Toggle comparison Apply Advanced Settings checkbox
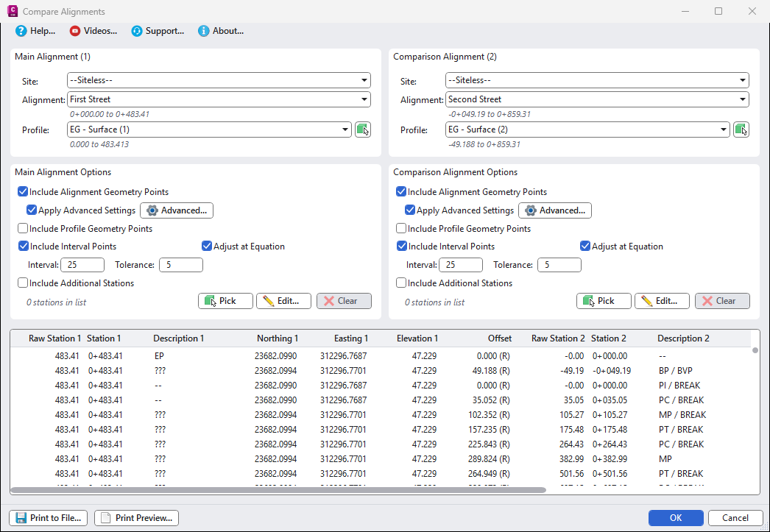This screenshot has width=770, height=532. [410, 210]
